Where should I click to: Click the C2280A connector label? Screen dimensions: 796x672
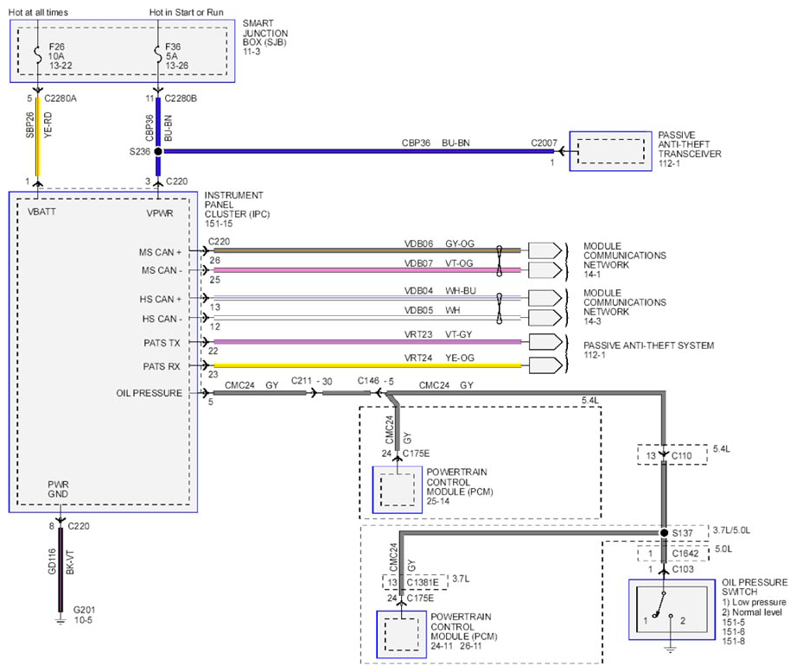(60, 98)
